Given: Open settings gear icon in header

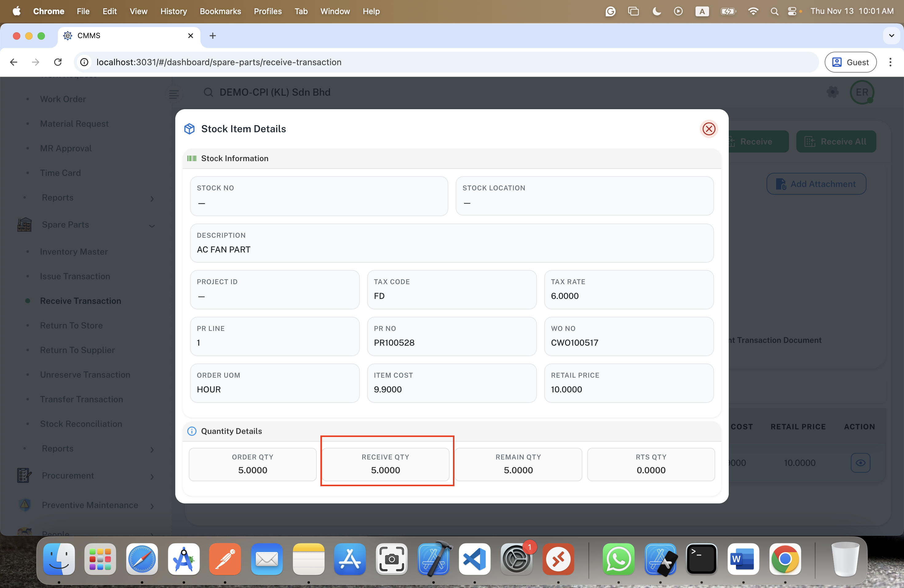Looking at the screenshot, I should (x=833, y=92).
